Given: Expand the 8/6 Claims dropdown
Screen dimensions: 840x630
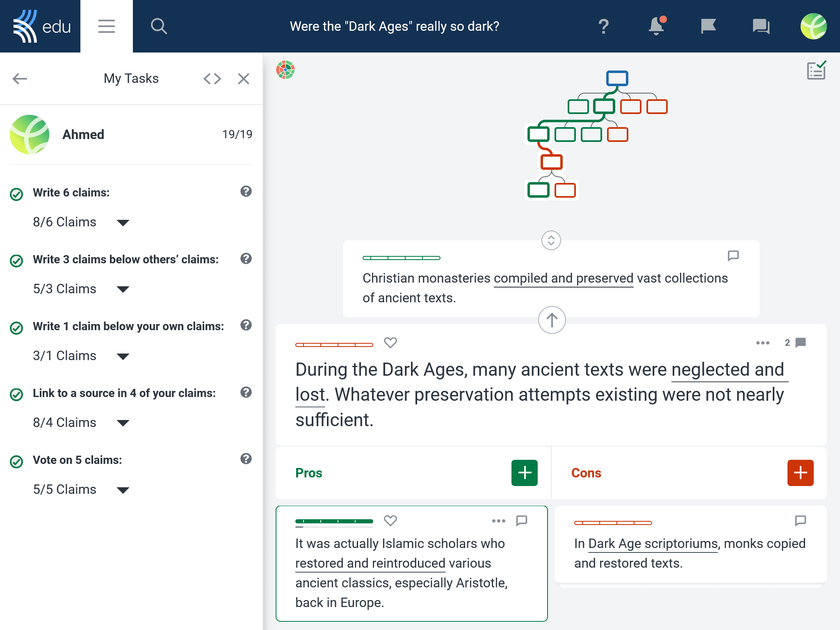Looking at the screenshot, I should click(123, 223).
